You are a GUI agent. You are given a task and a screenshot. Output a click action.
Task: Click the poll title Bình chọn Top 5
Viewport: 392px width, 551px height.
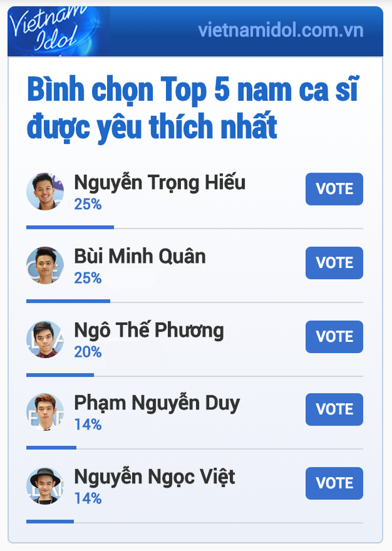[x=193, y=109]
